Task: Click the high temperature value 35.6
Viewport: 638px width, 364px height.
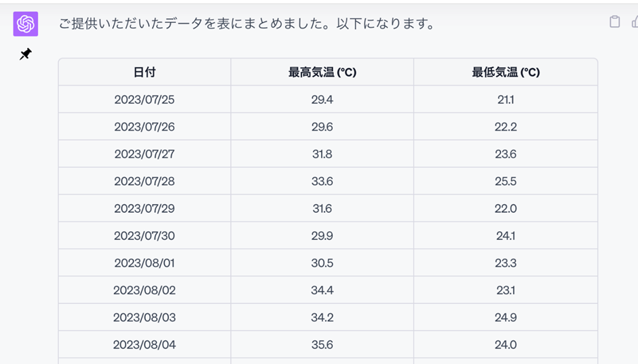Action: [322, 344]
